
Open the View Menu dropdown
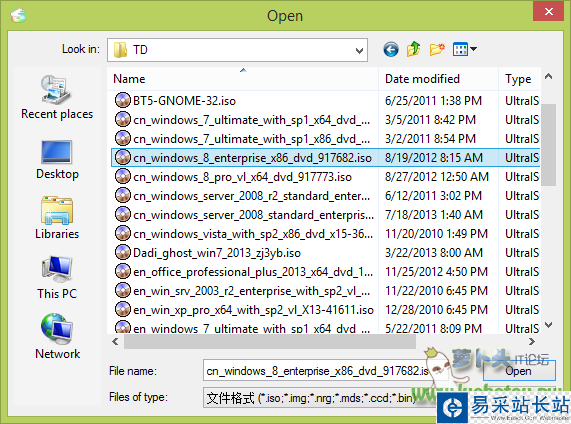[464, 49]
